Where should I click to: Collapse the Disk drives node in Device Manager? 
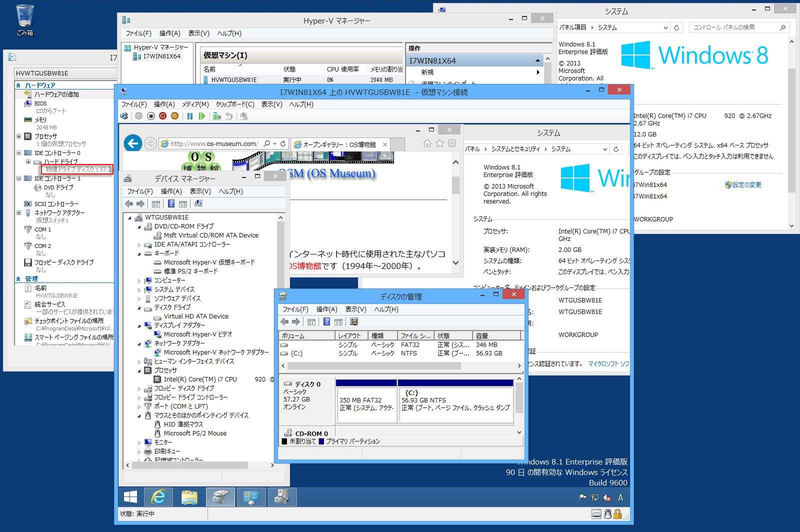[x=139, y=308]
